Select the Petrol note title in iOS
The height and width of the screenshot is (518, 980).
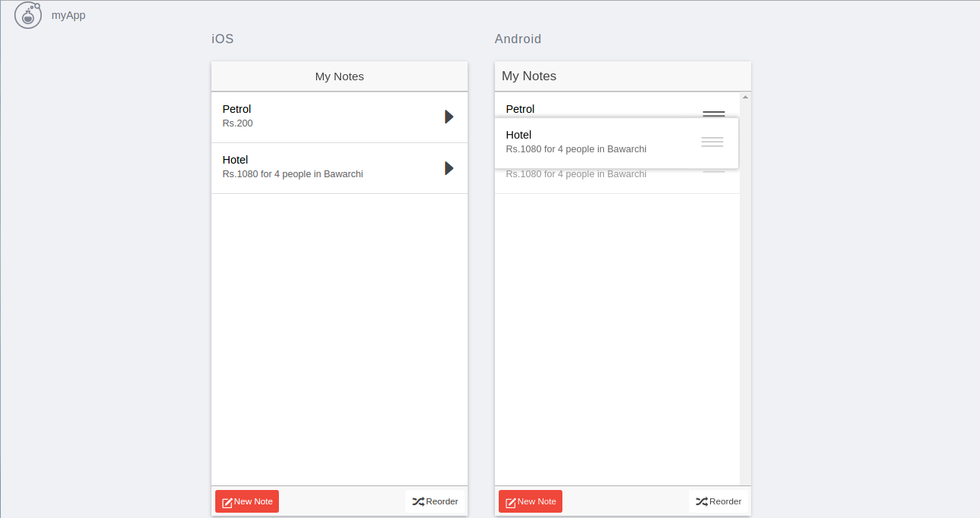(x=236, y=109)
